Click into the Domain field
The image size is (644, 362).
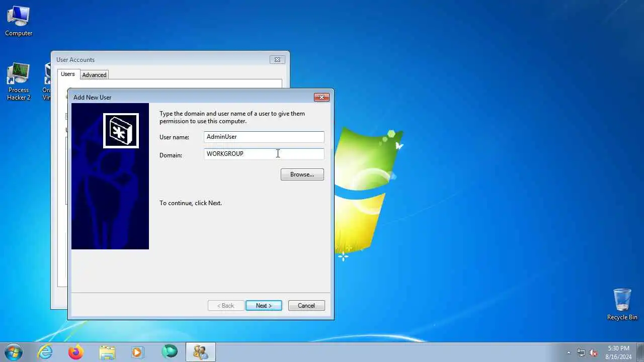[264, 154]
